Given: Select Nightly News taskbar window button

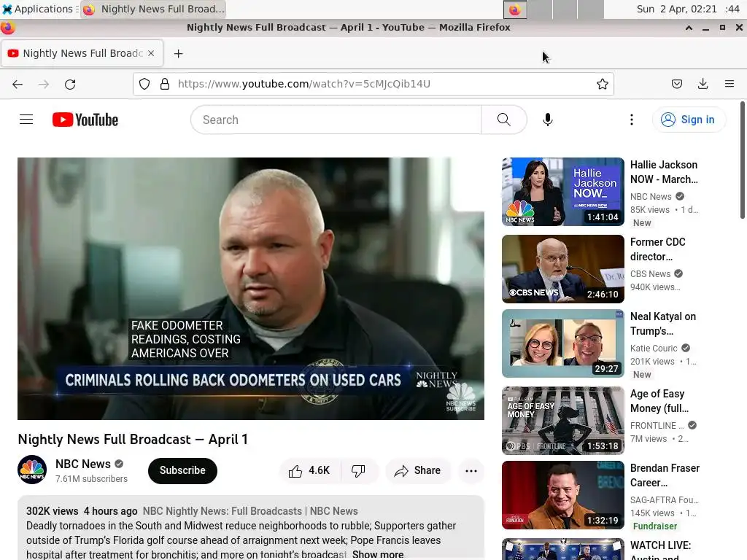Looking at the screenshot, I should pos(153,9).
